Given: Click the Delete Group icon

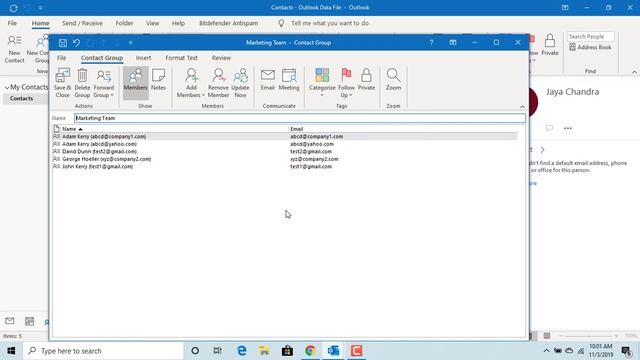Looking at the screenshot, I should (82, 83).
